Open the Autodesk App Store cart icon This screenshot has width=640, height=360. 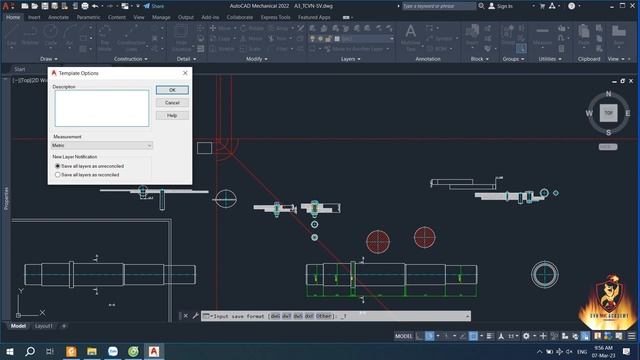click(x=542, y=6)
